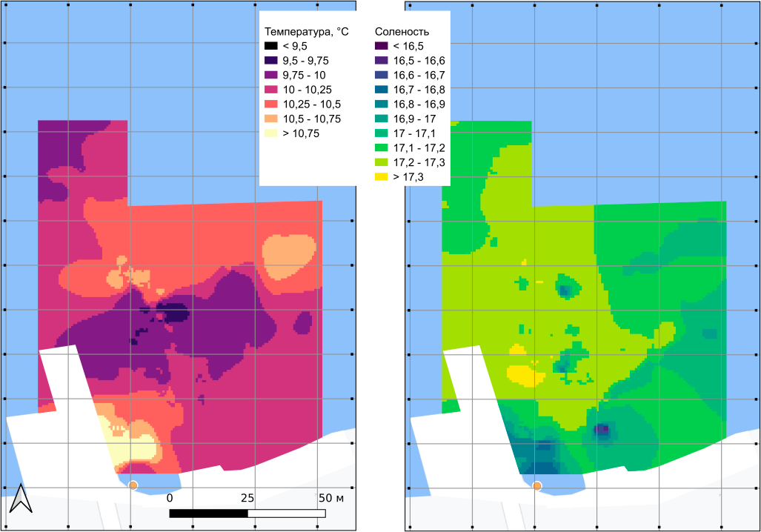
Task: Click the orange point marker on salinity map
Action: click(537, 486)
